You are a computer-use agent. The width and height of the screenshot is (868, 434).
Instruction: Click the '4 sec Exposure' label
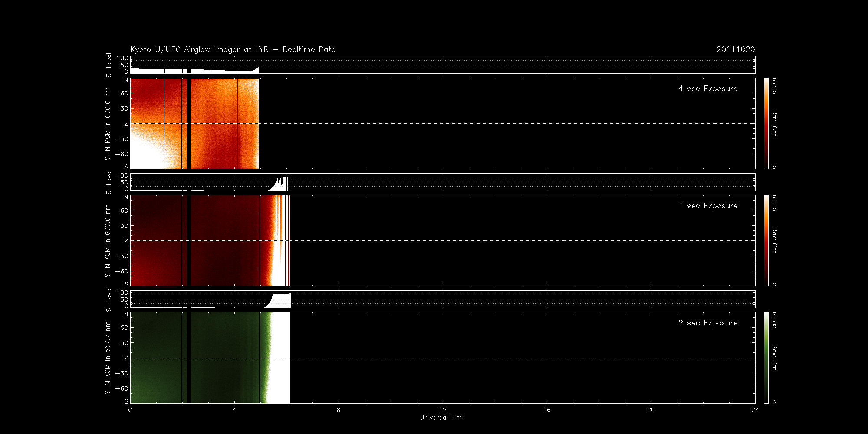708,89
